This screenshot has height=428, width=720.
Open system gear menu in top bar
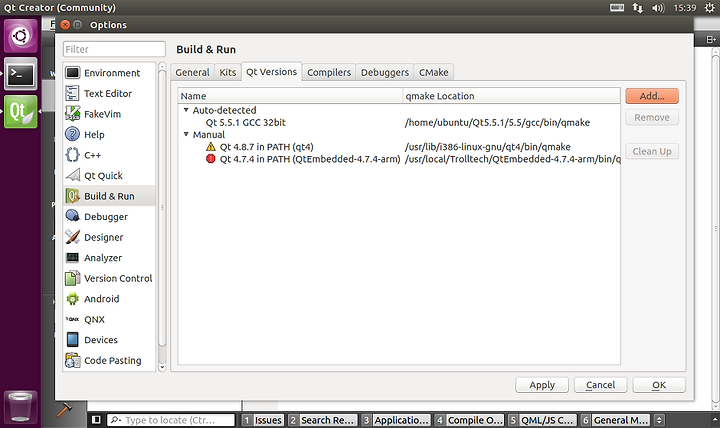tap(709, 8)
